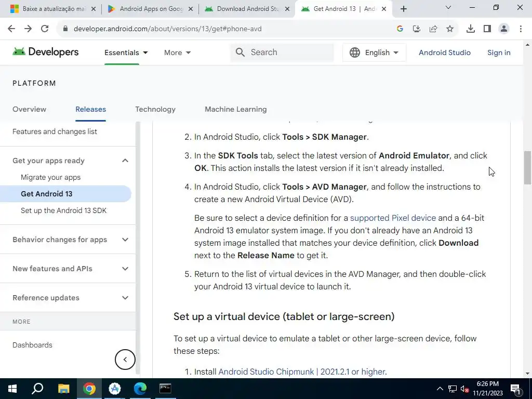
Task: Click the Google icon in address bar
Action: coord(400,29)
